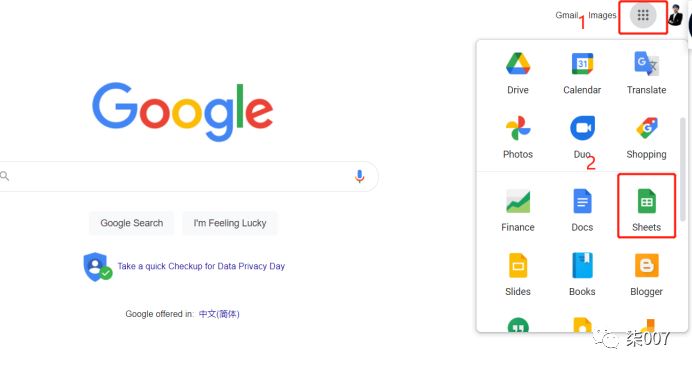Open the Data Privacy Day checkup link
This screenshot has width=692, height=369.
point(201,266)
